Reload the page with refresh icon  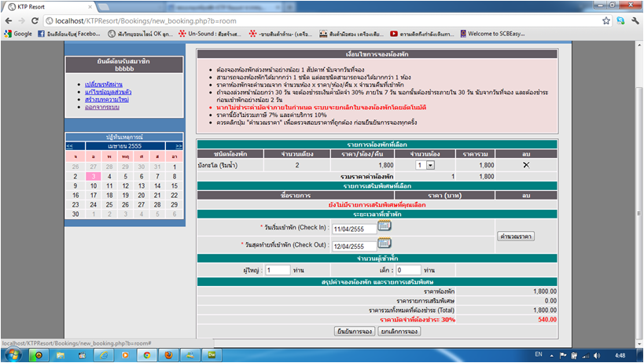(35, 20)
